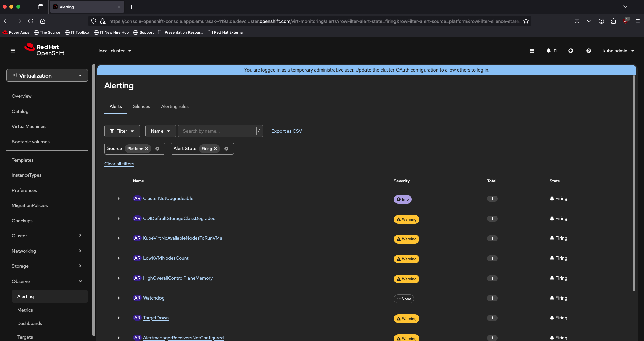
Task: Remove the Platform filter chip
Action: coord(147,149)
